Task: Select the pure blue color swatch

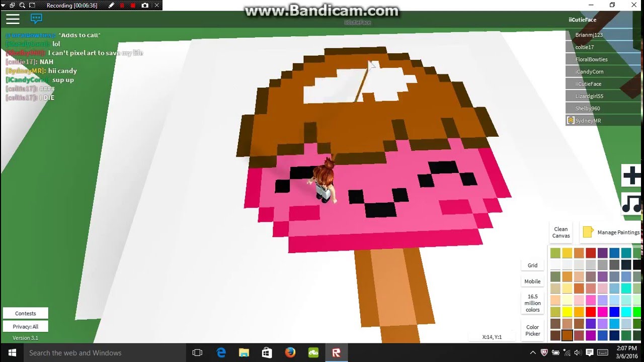Action: [614, 312]
